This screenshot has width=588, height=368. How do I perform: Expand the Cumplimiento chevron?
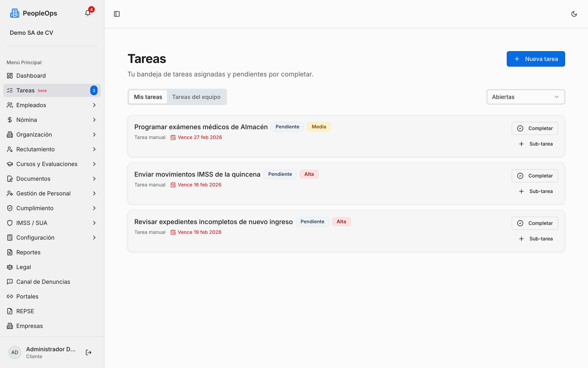[94, 208]
